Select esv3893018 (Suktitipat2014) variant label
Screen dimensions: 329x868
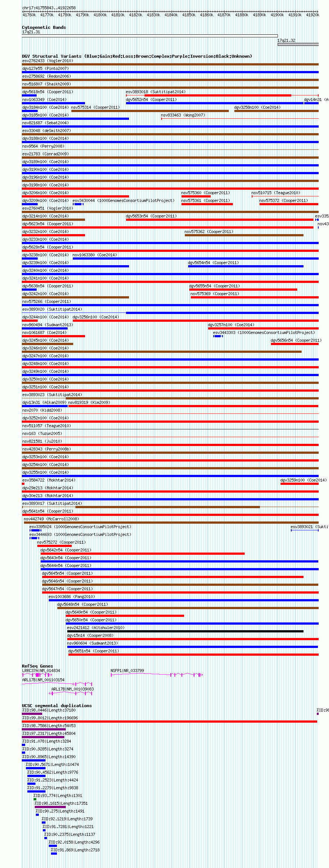pos(156,92)
